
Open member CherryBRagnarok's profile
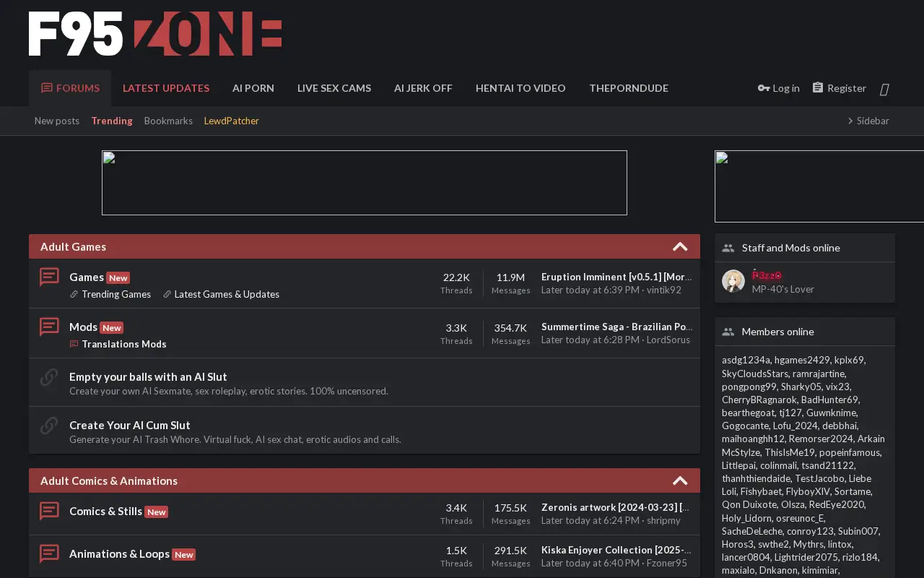click(x=759, y=400)
